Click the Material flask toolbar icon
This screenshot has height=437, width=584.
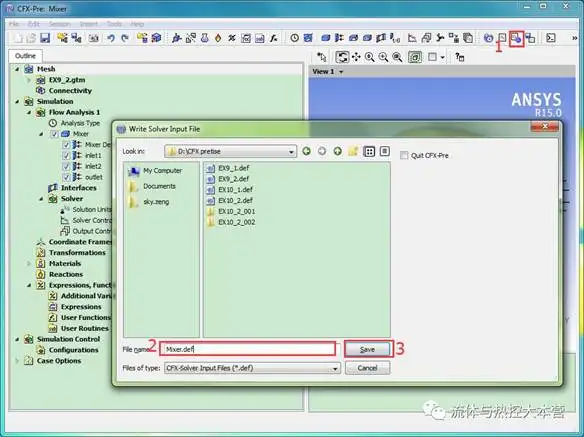coord(204,38)
